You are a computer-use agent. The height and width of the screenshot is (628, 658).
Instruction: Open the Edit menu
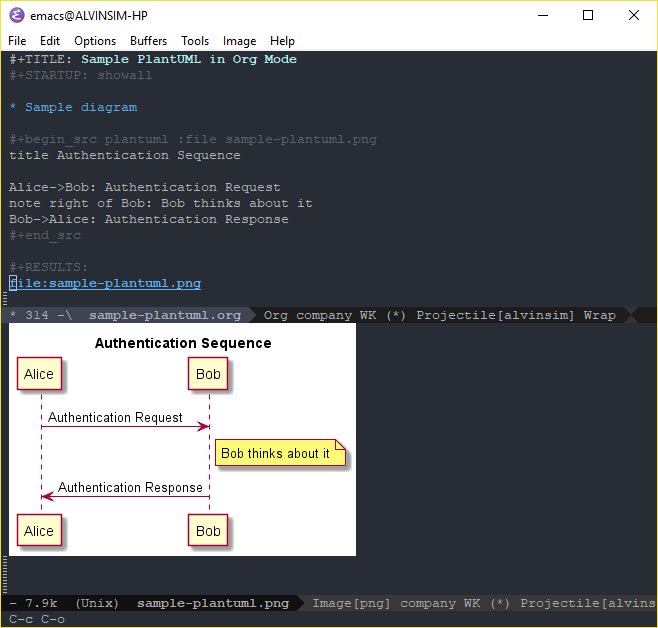point(50,41)
